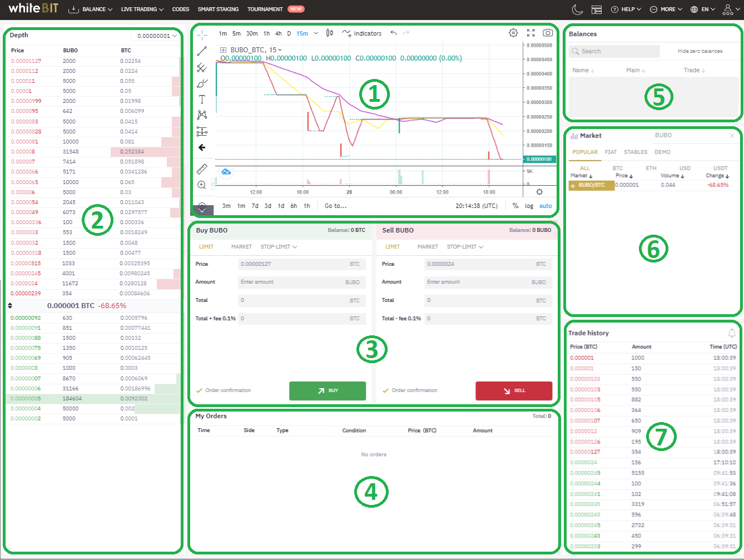Select the chart patterns tool

(x=202, y=115)
